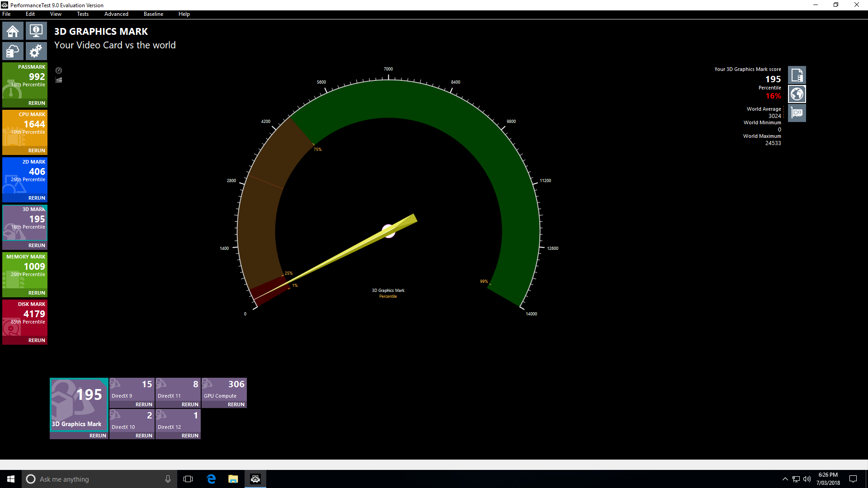
Task: Open the View menu
Action: click(x=56, y=14)
